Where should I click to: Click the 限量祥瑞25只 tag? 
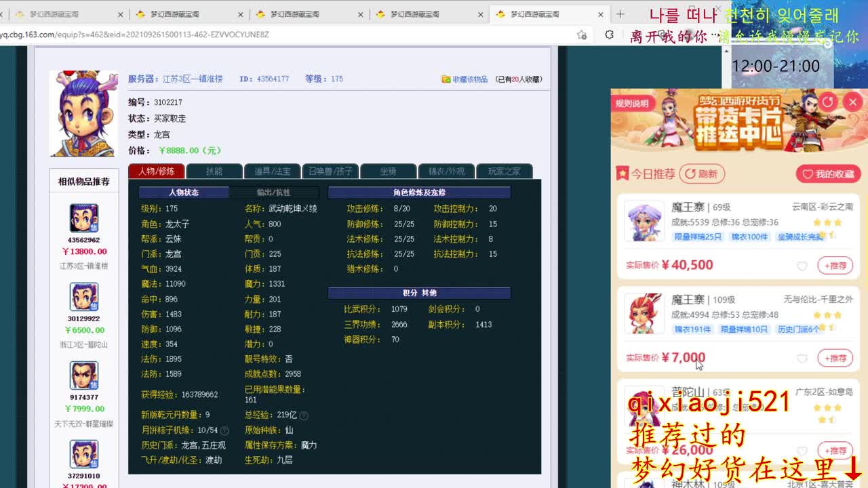point(698,237)
